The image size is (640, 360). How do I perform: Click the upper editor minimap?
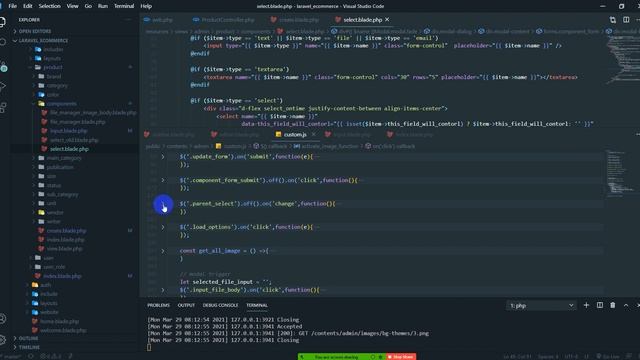point(622,61)
